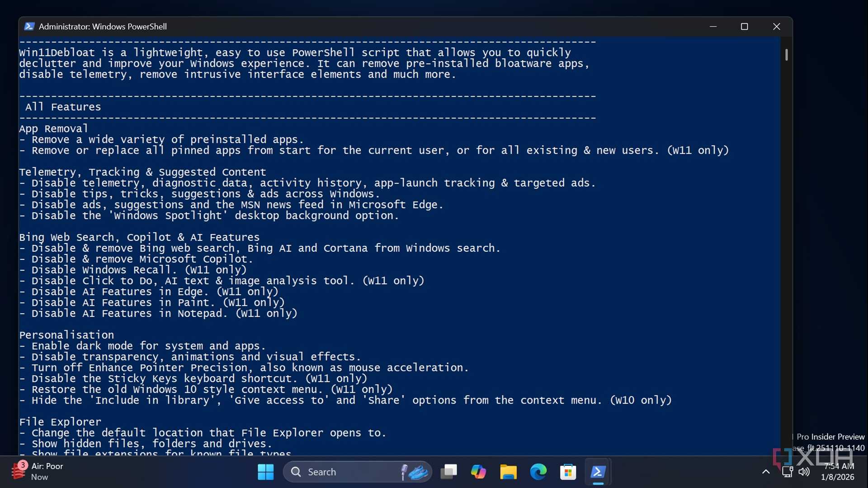Click 'Remove a wide variety of preinstalled apps.' line
The height and width of the screenshot is (488, 868).
tap(161, 140)
